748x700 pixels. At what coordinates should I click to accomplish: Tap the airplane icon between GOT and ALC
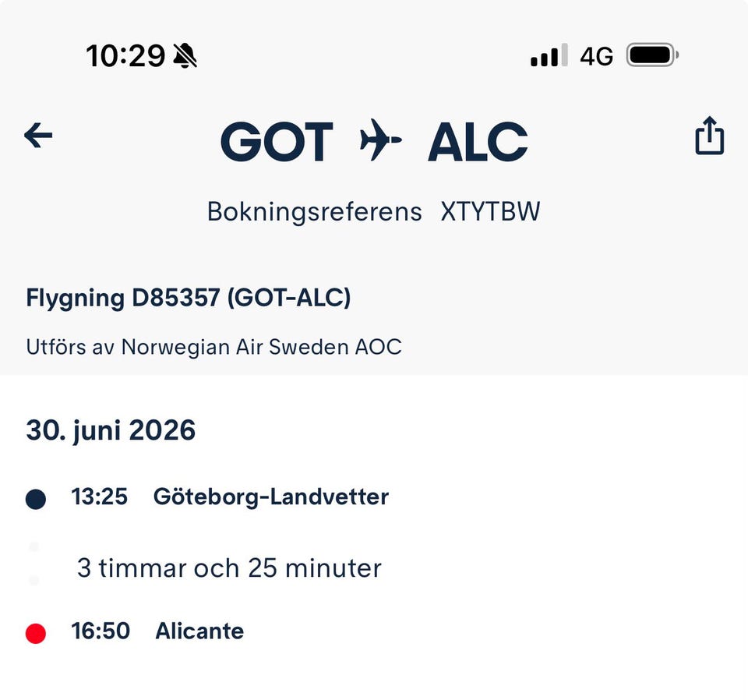(380, 140)
